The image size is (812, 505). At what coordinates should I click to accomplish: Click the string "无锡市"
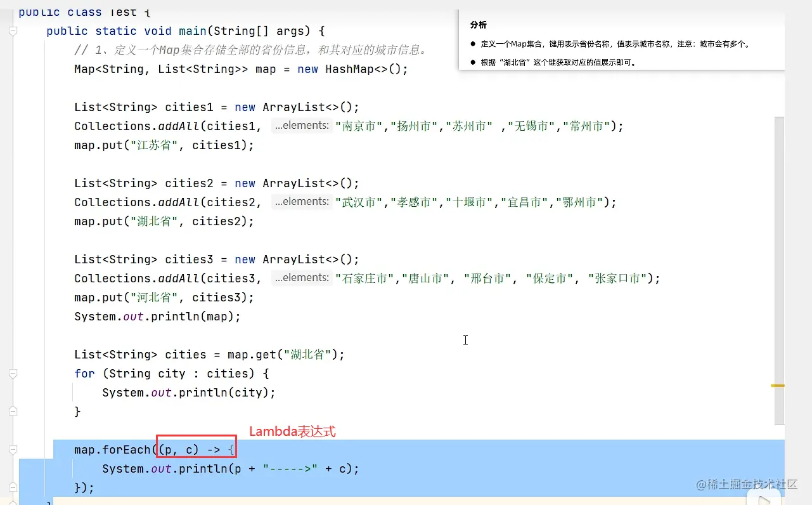point(532,126)
